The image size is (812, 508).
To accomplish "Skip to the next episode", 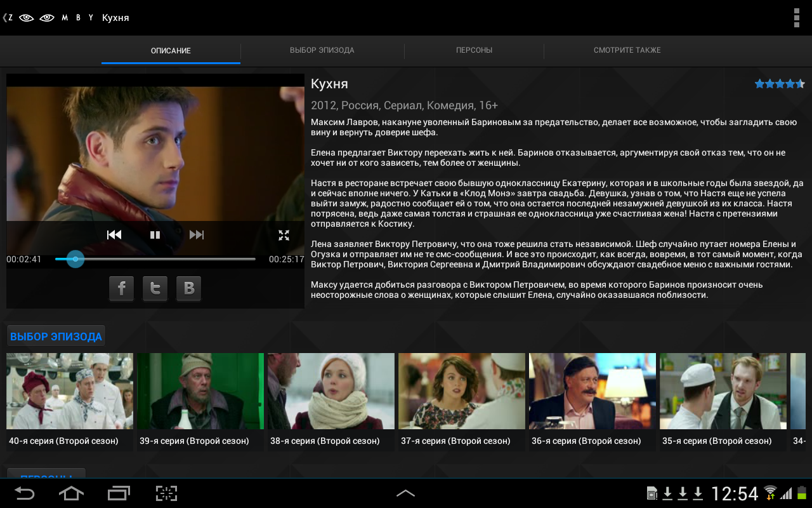I will [197, 235].
